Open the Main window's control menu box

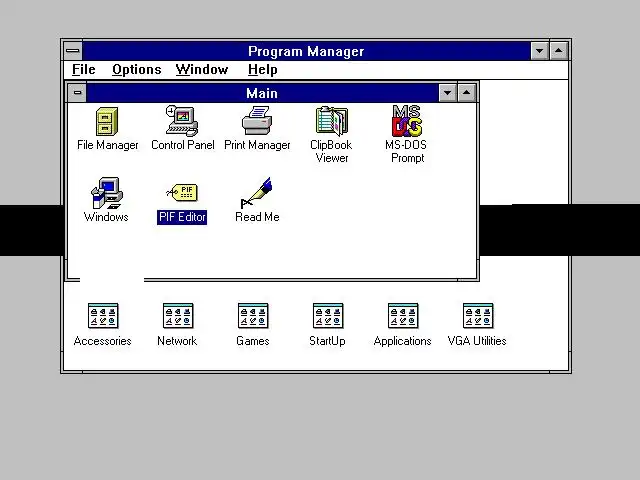tap(77, 93)
